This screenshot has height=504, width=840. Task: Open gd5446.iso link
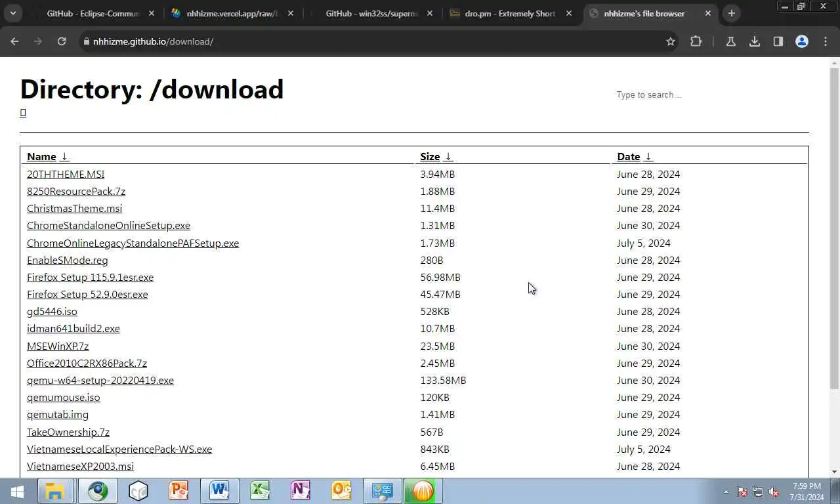[52, 311]
